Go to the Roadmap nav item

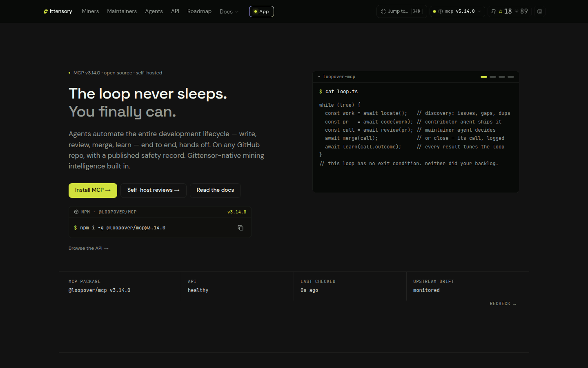point(199,11)
